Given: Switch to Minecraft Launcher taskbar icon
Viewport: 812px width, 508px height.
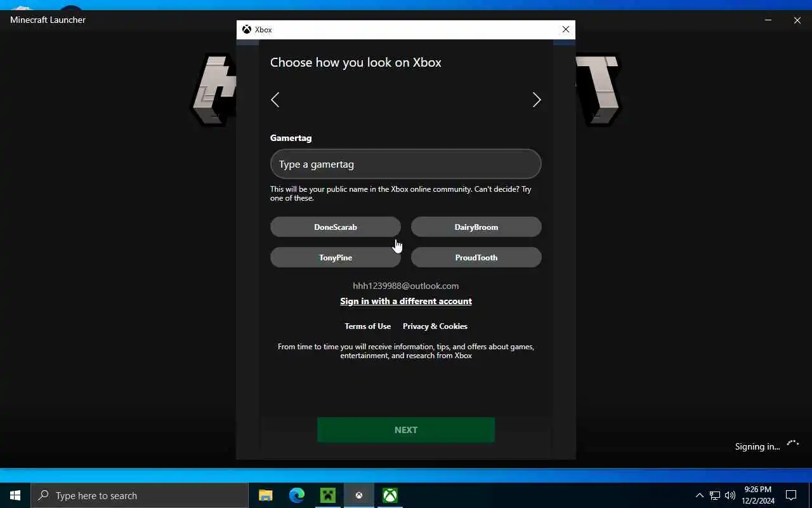Looking at the screenshot, I should (x=328, y=495).
